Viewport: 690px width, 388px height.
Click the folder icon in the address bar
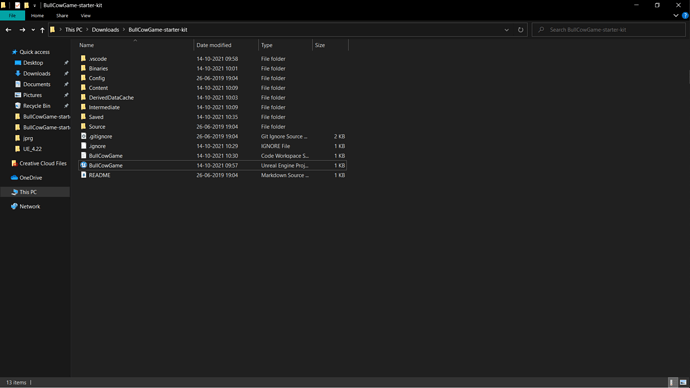click(52, 30)
